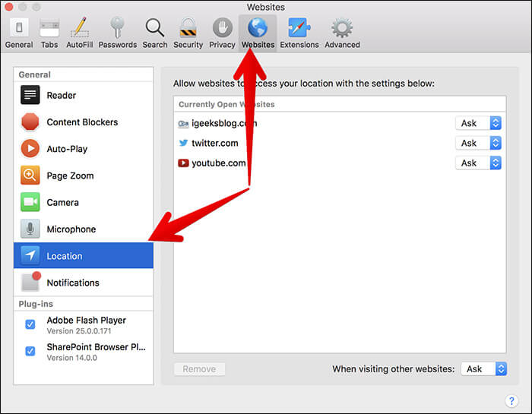Switch to the Websites tab label
This screenshot has height=414, width=532.
coord(258,45)
